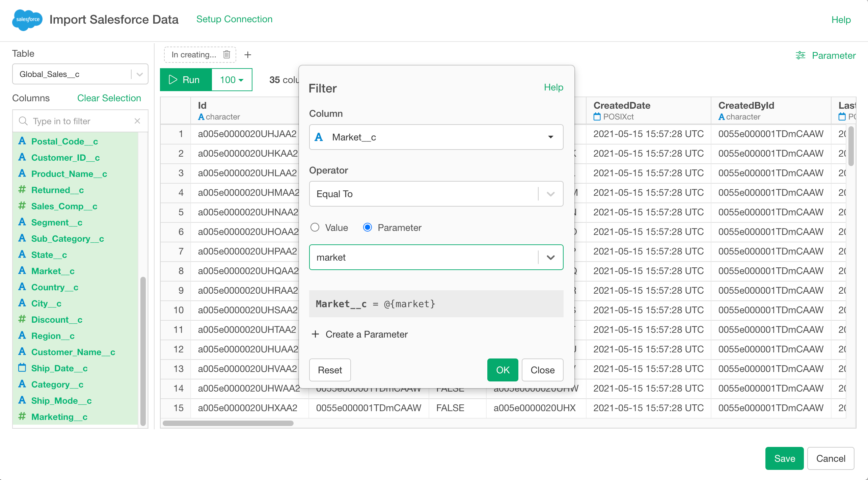Click the Reset button
This screenshot has height=480, width=868.
[330, 370]
